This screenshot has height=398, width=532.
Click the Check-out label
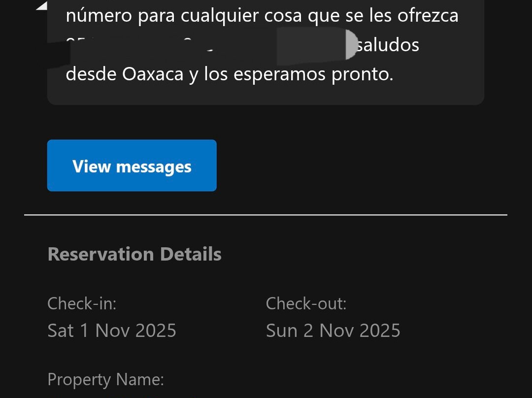click(306, 303)
